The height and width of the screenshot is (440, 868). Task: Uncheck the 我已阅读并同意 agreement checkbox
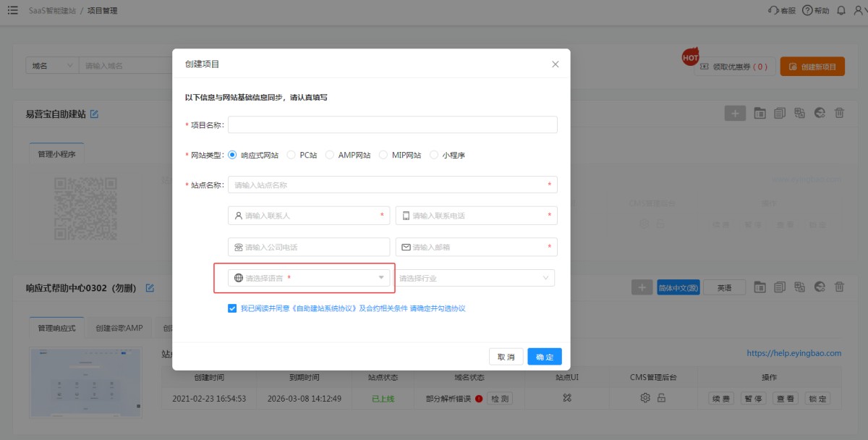click(232, 308)
